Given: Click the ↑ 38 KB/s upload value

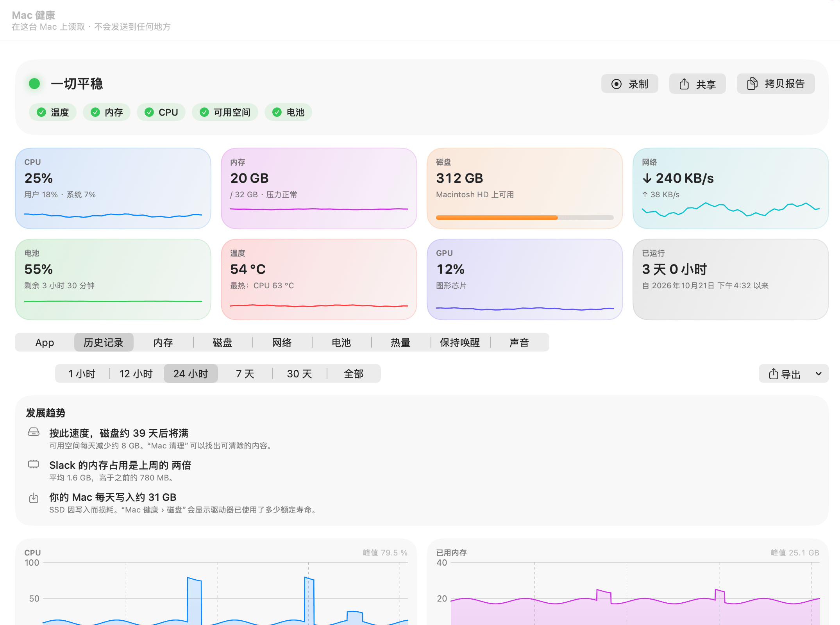Looking at the screenshot, I should pos(661,195).
